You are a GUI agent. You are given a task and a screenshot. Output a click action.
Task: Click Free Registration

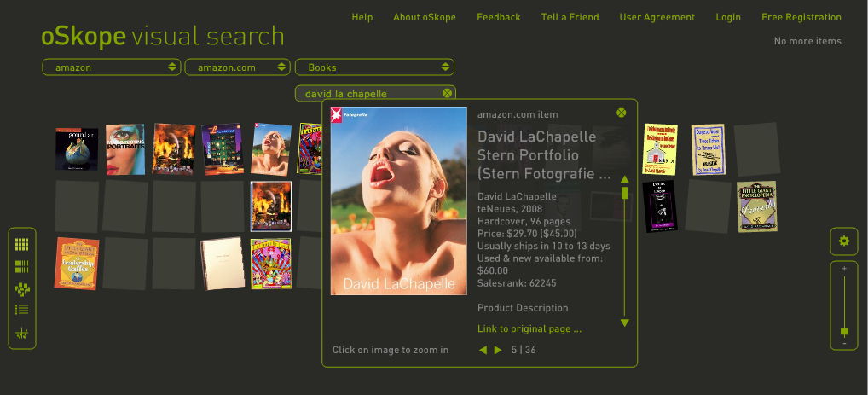click(801, 17)
